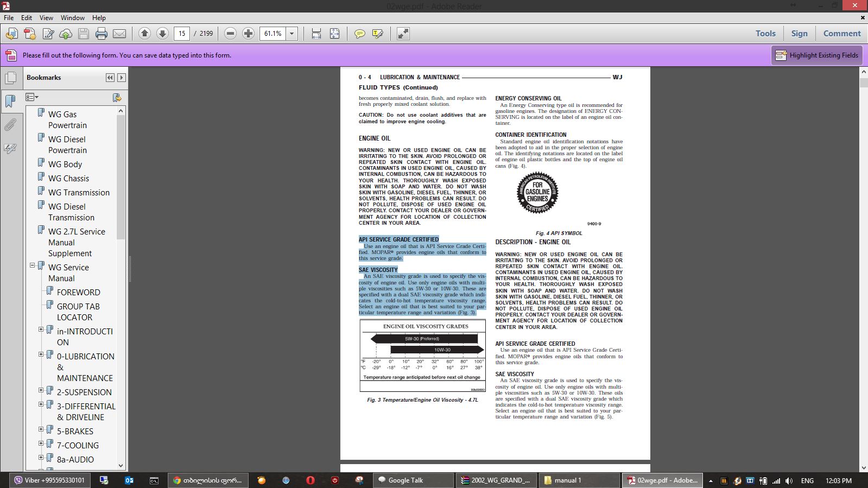Add a sticky note comment
This screenshot has width=868, height=488.
point(359,34)
